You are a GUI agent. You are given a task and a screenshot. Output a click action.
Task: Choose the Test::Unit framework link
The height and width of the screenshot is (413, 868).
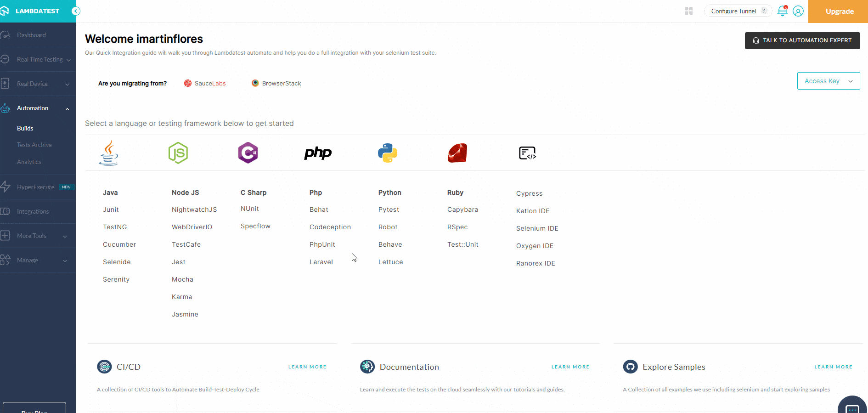click(x=463, y=244)
